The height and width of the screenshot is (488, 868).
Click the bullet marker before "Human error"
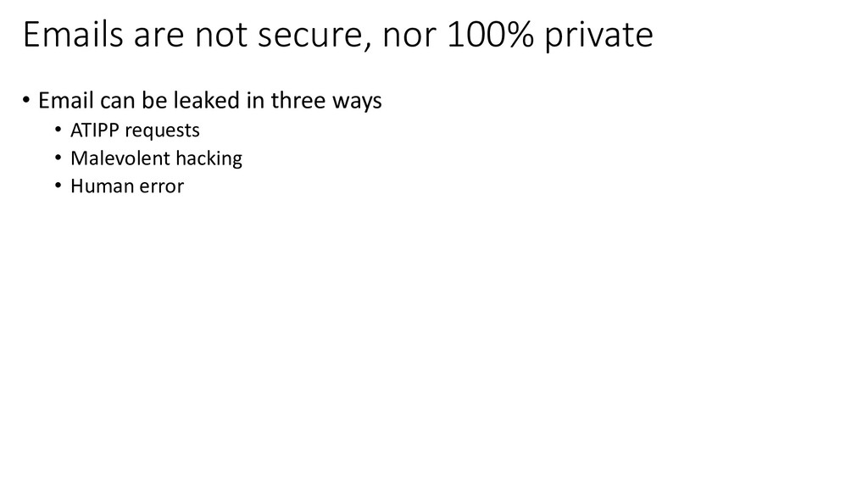pyautogui.click(x=58, y=186)
